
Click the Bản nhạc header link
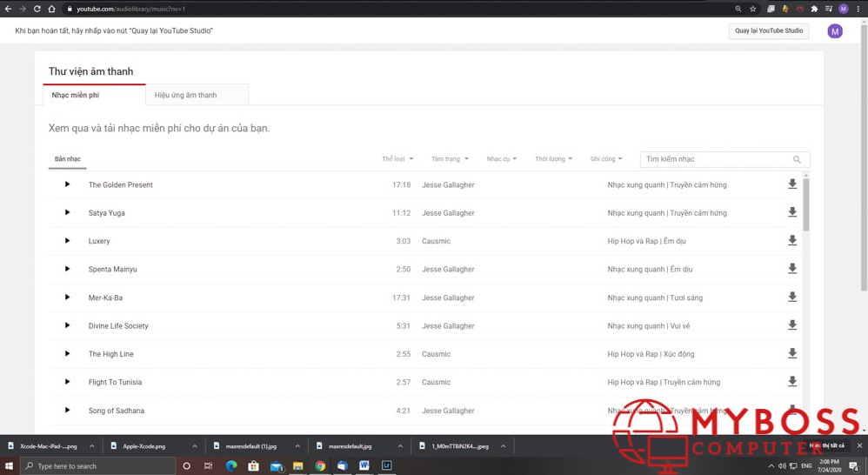click(68, 159)
